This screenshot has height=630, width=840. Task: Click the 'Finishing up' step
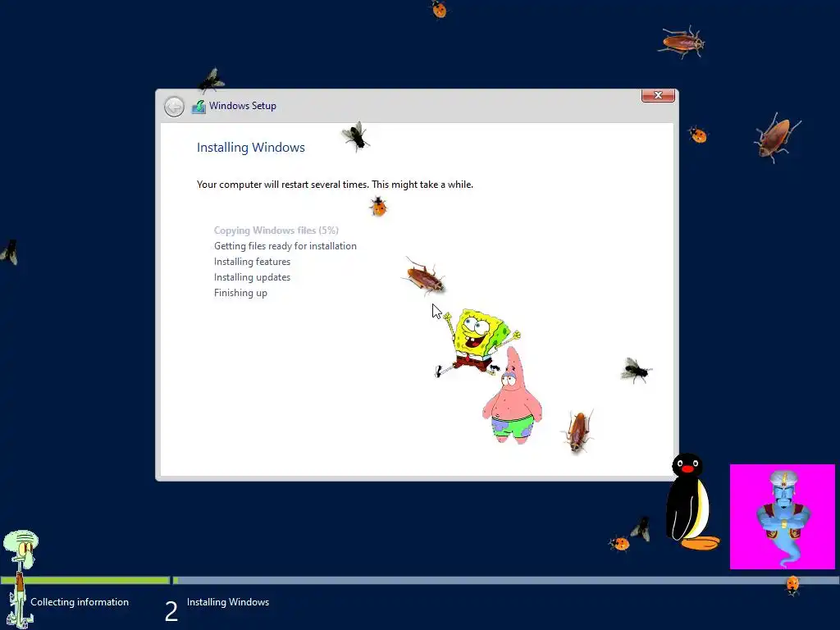click(240, 293)
